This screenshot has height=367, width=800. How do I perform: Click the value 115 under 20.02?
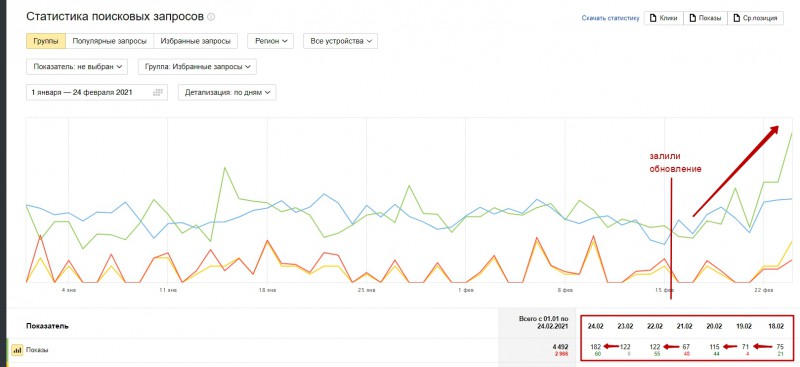point(715,347)
